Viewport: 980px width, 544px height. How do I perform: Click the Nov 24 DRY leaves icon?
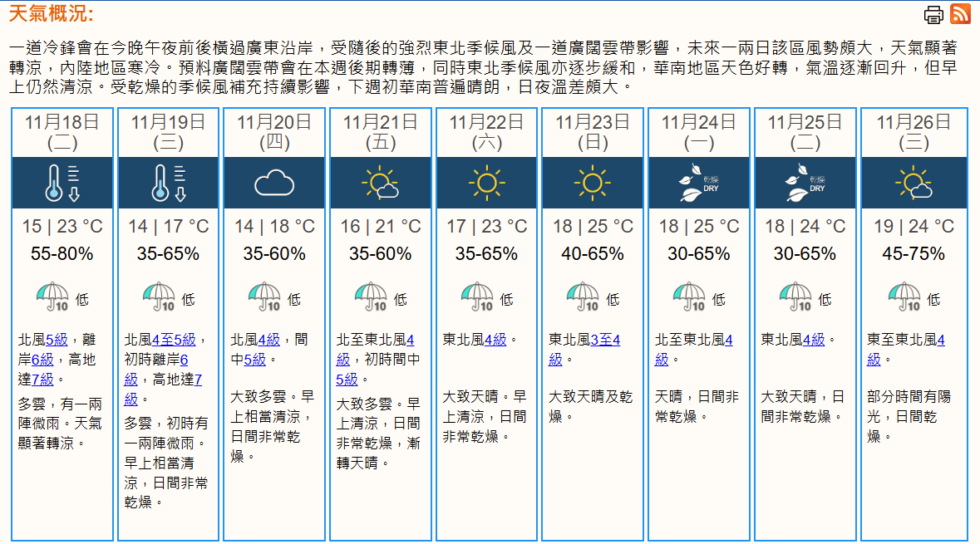pyautogui.click(x=698, y=183)
